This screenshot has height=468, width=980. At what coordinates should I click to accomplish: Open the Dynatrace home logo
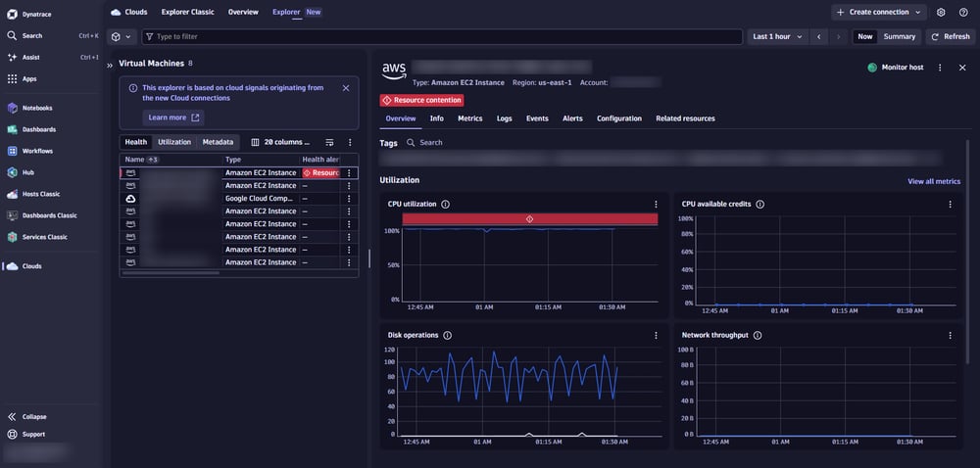coord(12,14)
